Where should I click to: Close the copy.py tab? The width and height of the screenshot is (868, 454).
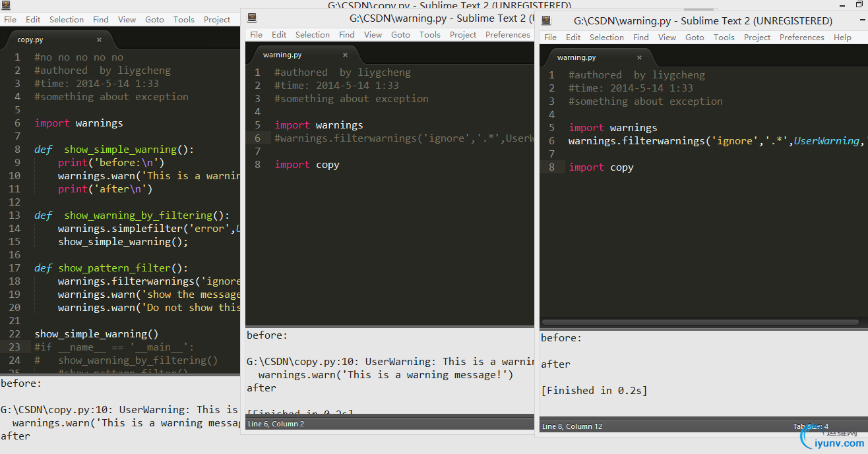pos(99,40)
